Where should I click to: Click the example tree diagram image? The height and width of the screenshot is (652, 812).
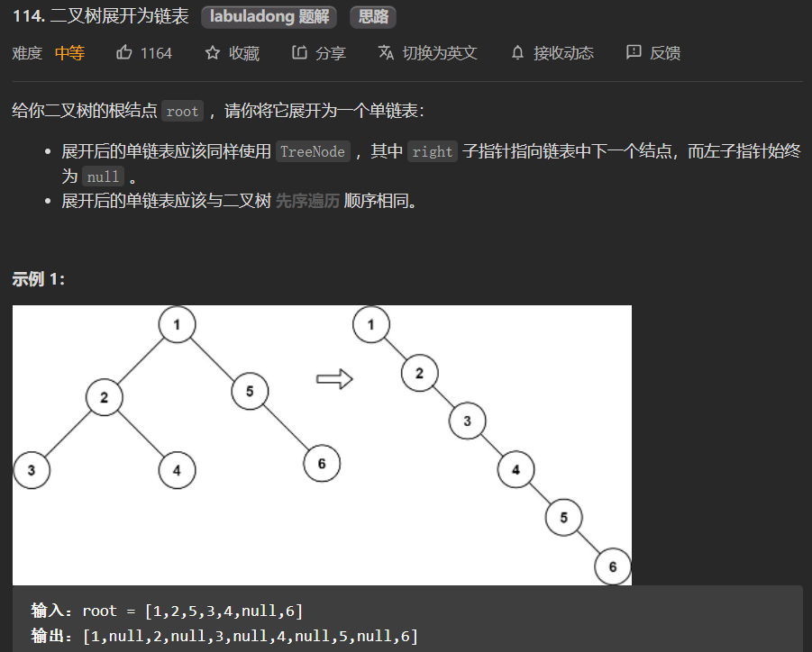click(322, 445)
